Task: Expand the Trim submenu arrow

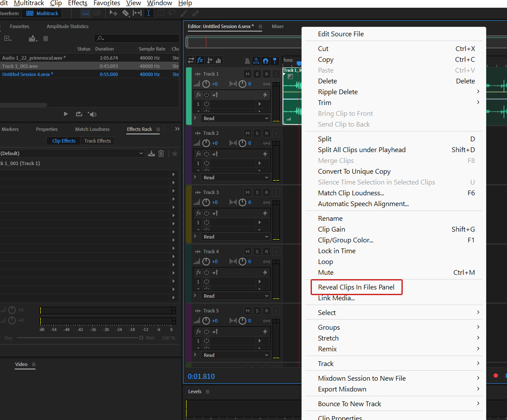Action: point(478,102)
